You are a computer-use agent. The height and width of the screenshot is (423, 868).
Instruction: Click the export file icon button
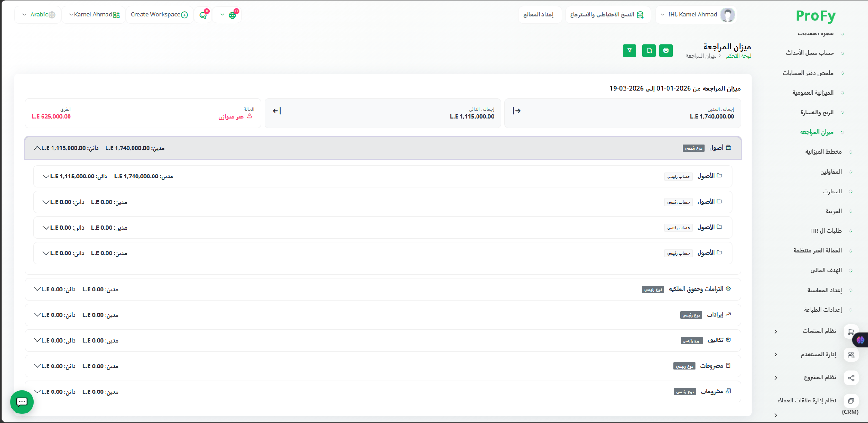pos(649,51)
